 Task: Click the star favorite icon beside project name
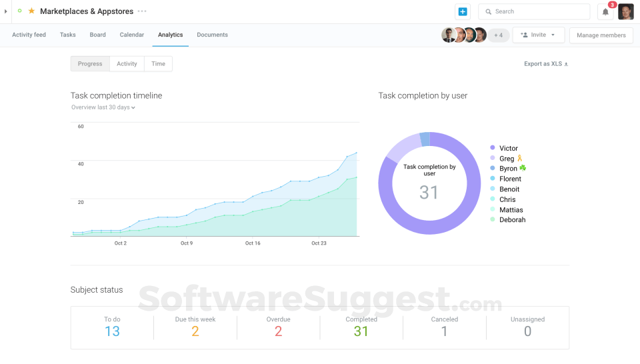click(31, 11)
